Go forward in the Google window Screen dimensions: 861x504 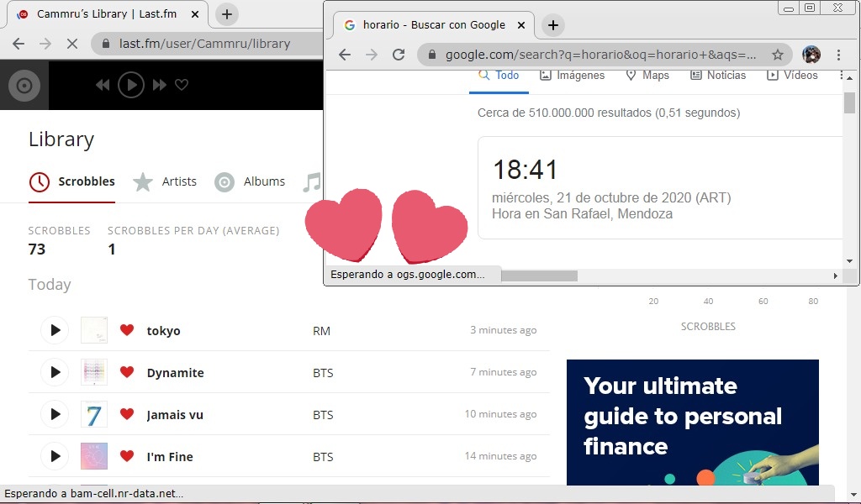[x=372, y=55]
